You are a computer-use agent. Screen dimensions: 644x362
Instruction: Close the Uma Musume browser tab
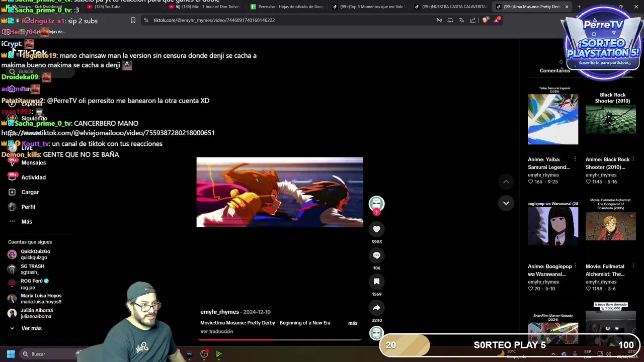pos(567,7)
